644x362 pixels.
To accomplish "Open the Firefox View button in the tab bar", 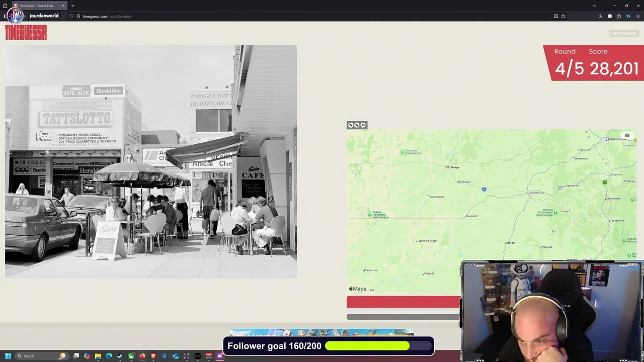I will pos(5,6).
